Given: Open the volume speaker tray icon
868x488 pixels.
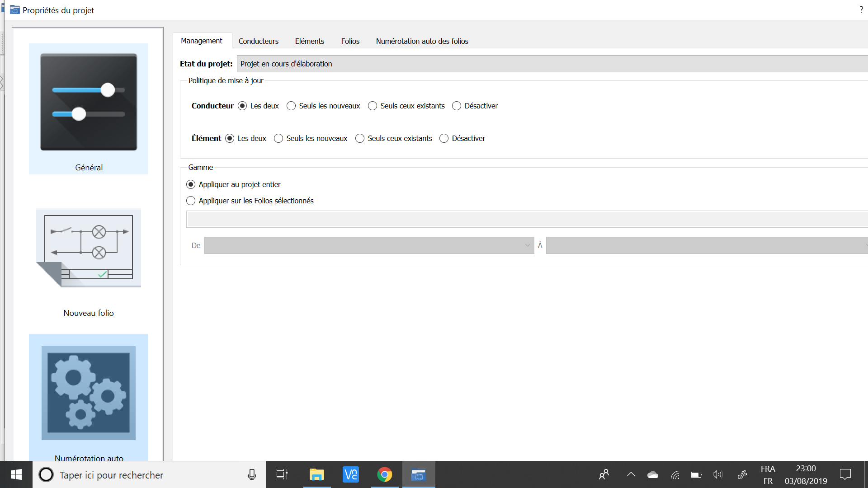Looking at the screenshot, I should [717, 474].
